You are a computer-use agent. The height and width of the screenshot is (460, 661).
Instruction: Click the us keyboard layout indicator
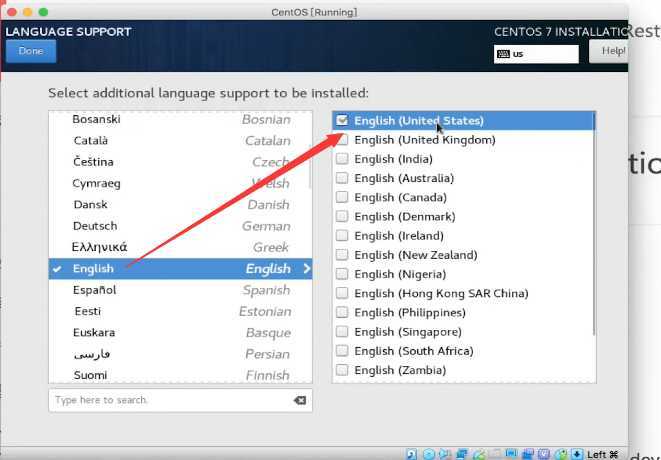536,54
